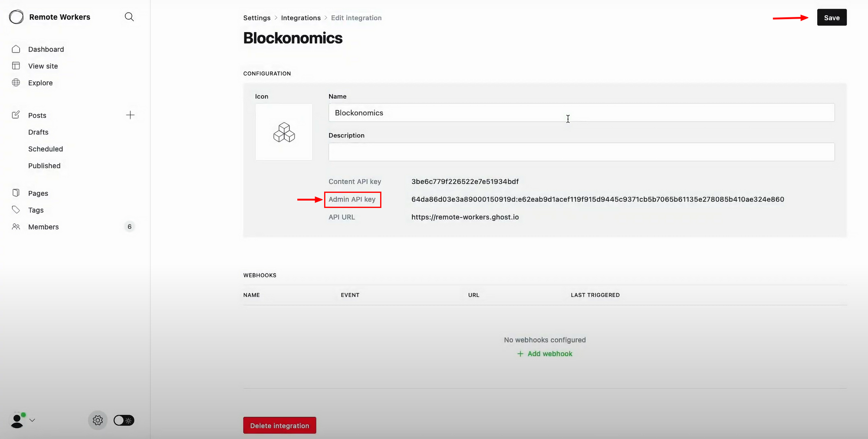
Task: Click the Edit integration breadcrumb text
Action: click(x=356, y=18)
